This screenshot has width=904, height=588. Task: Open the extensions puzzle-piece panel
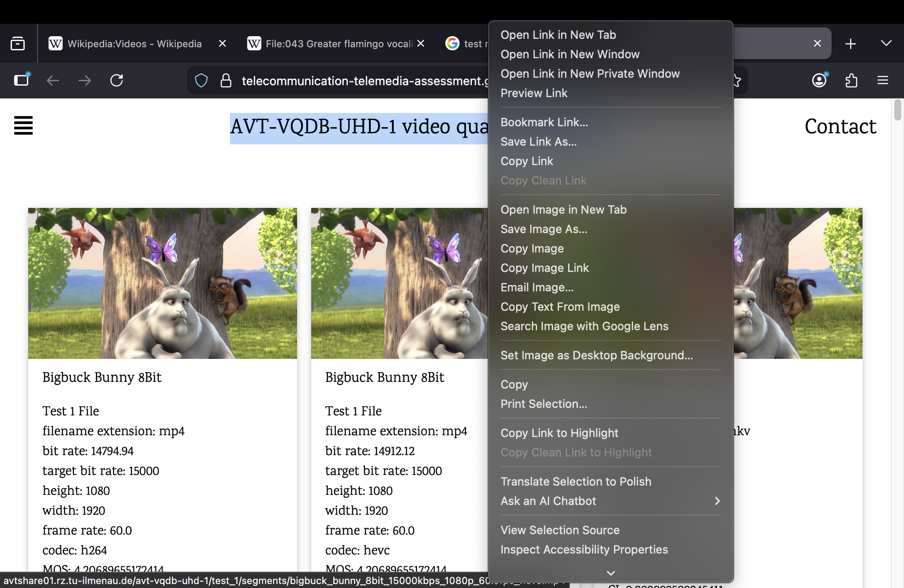point(852,80)
